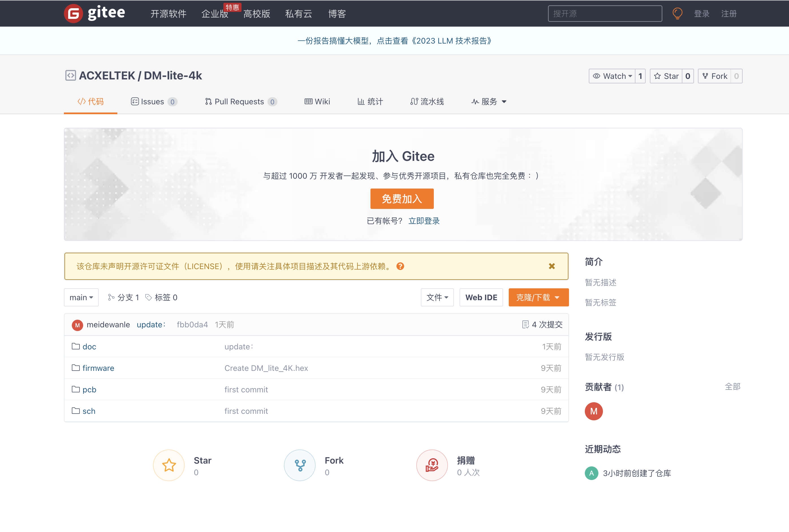Click meidewanle's red avatar in commit row
Screen dimensions: 789x532
click(x=77, y=325)
